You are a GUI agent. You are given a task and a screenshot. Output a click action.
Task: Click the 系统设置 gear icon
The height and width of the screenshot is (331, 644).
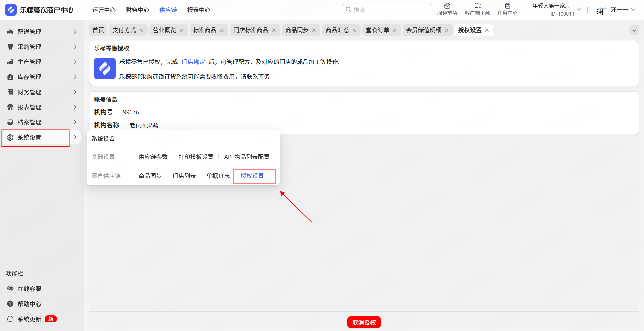[10, 137]
